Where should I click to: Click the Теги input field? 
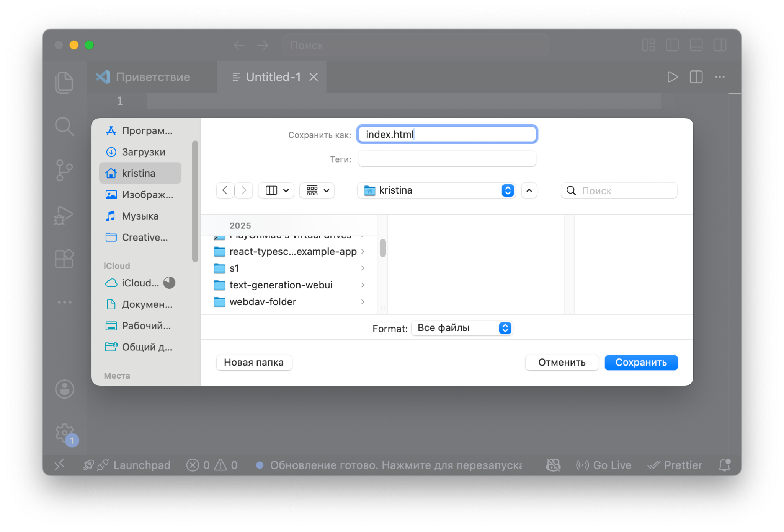447,159
